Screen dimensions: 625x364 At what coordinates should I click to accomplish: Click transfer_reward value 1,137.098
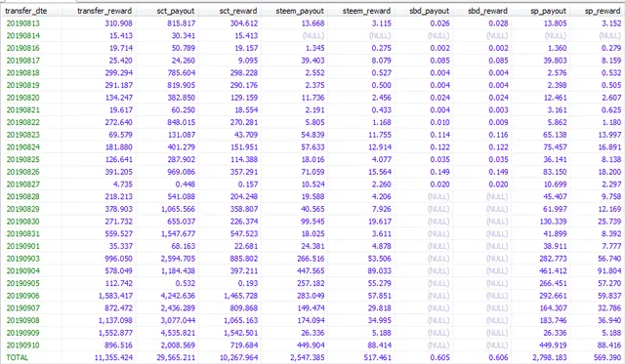[x=115, y=320]
